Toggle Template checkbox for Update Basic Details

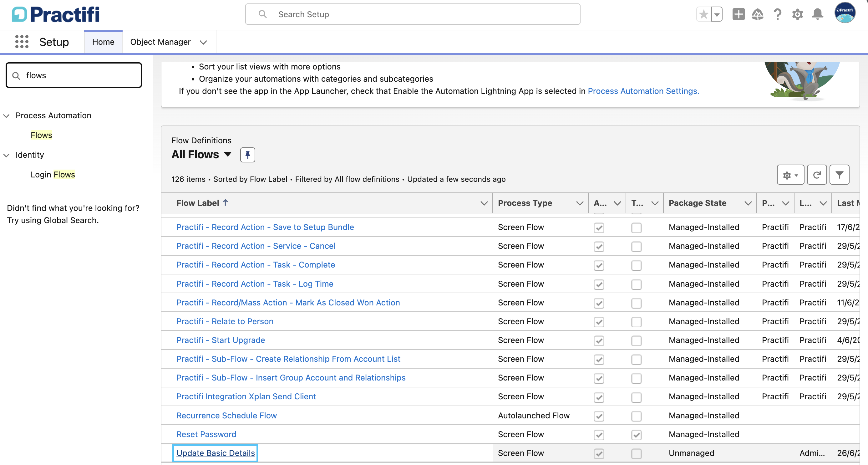tap(636, 453)
